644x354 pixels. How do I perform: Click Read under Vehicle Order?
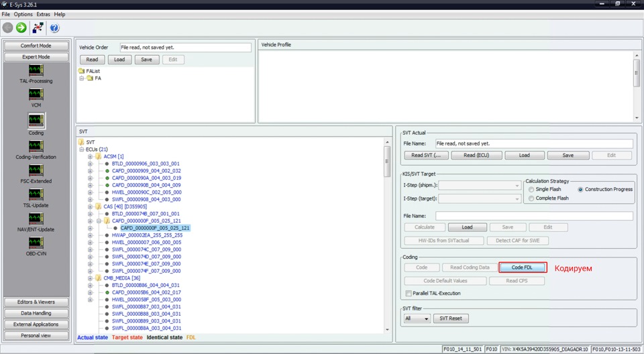pos(92,60)
